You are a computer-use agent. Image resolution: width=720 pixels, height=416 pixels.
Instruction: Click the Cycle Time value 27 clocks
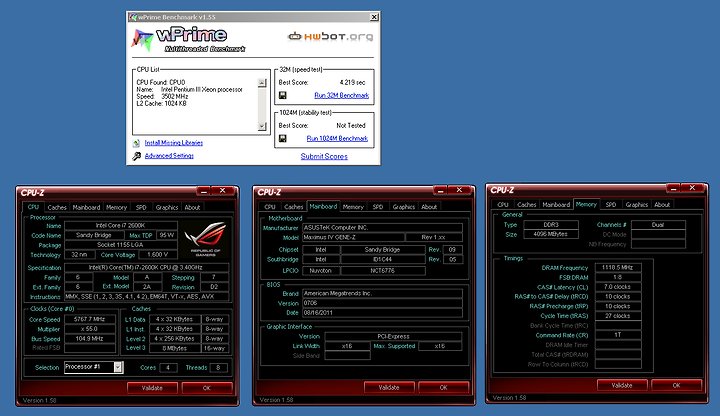(x=618, y=316)
